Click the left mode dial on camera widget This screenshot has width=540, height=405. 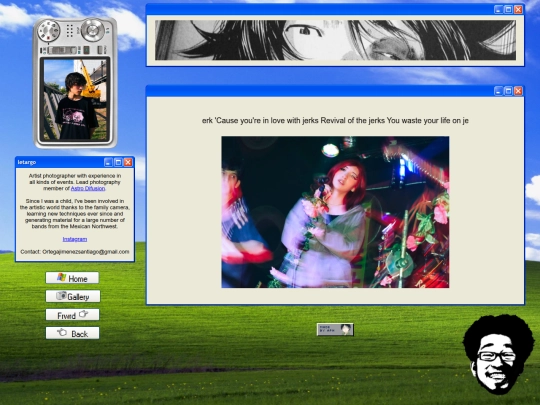coord(48,31)
